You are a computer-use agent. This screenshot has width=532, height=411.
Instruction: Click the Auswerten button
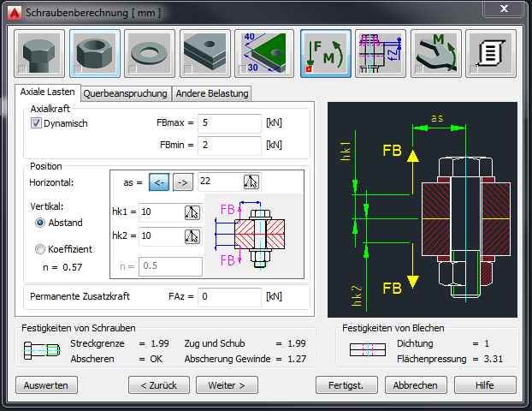pyautogui.click(x=46, y=385)
